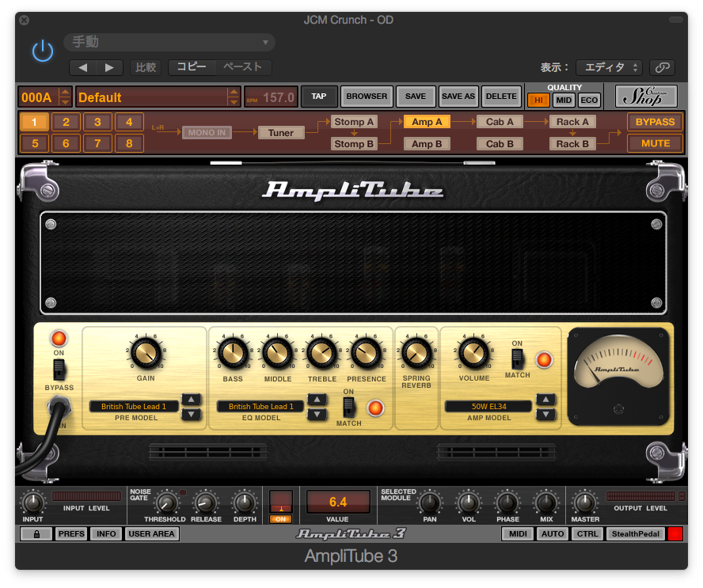Click the TAP tempo button
Image resolution: width=703 pixels, height=588 pixels.
point(319,97)
